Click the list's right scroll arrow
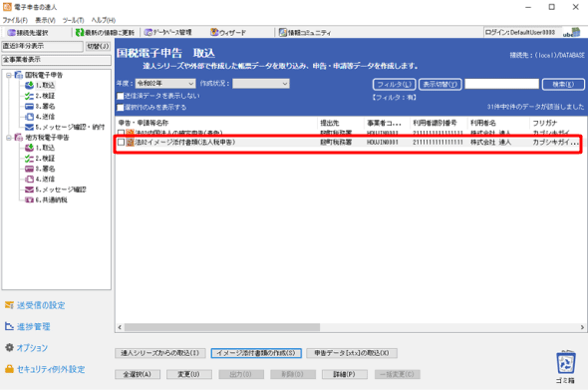 point(582,327)
